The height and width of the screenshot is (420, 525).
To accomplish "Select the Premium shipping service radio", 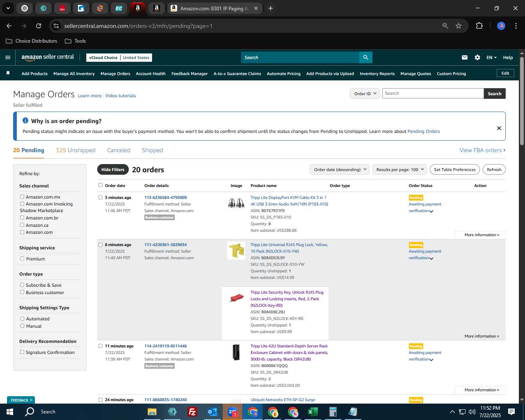I will 22,259.
